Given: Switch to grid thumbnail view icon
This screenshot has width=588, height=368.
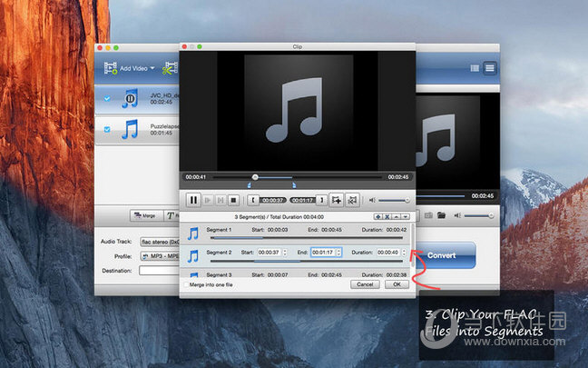Looking at the screenshot, I should pos(475,68).
